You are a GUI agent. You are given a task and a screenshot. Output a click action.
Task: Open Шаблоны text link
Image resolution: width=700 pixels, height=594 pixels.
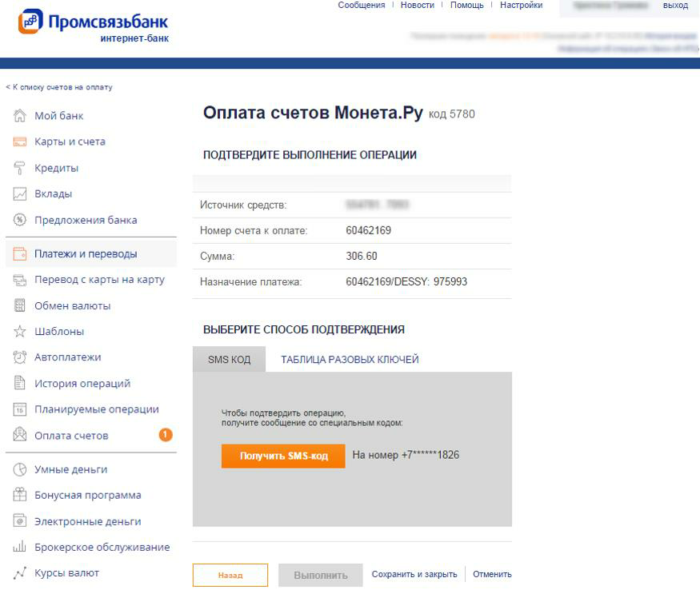point(59,332)
